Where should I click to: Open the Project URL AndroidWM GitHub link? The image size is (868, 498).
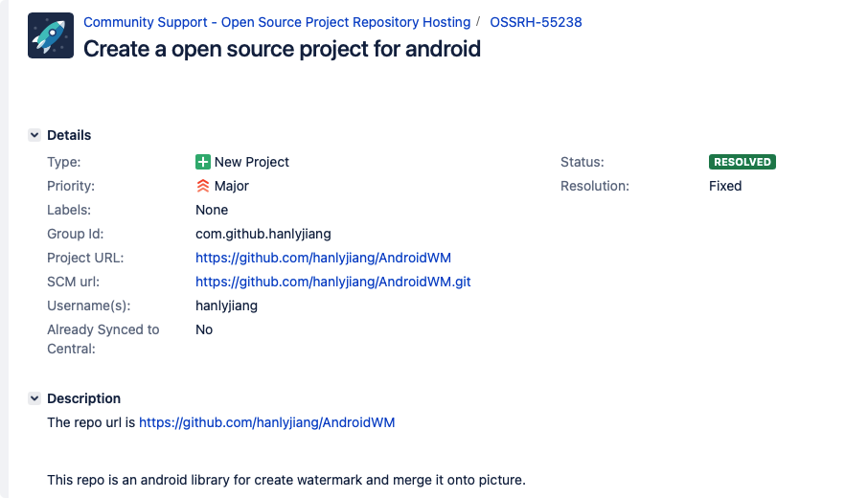click(323, 258)
